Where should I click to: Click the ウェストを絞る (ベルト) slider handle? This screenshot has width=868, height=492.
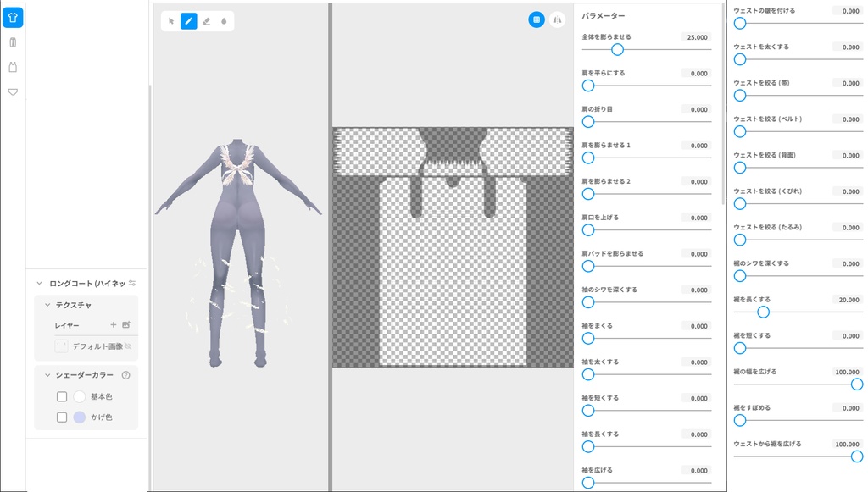740,131
